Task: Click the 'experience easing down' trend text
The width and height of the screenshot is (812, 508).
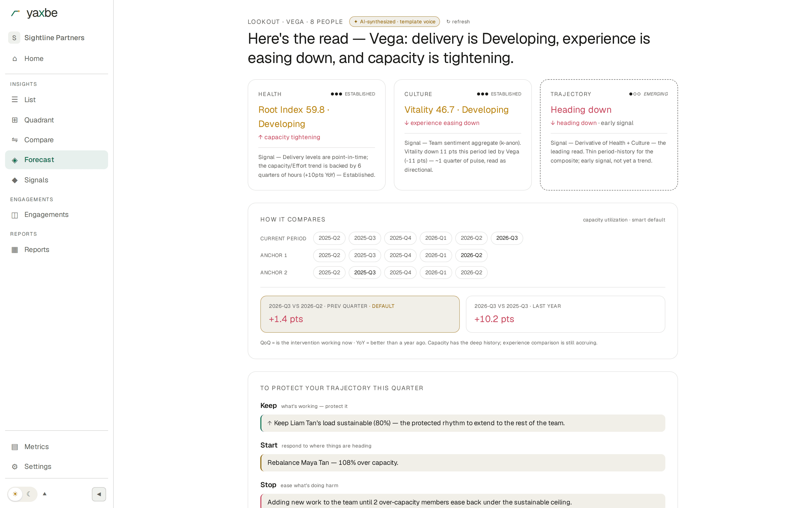Action: 442,123
